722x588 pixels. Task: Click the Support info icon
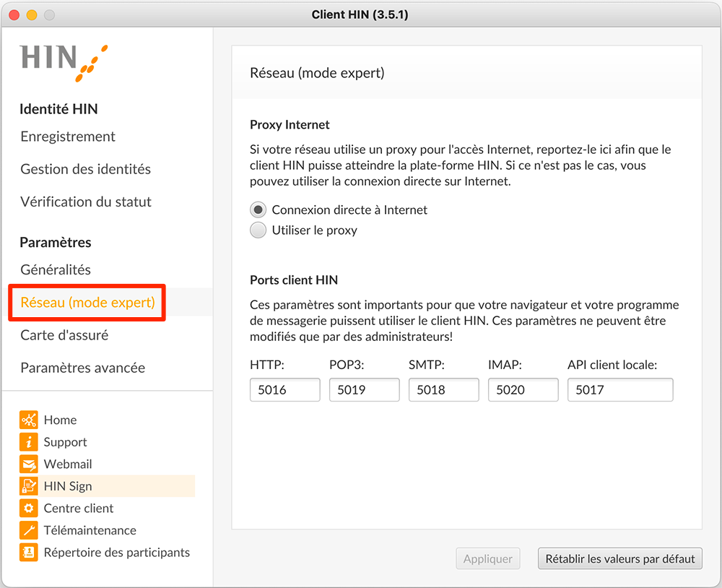coord(29,442)
